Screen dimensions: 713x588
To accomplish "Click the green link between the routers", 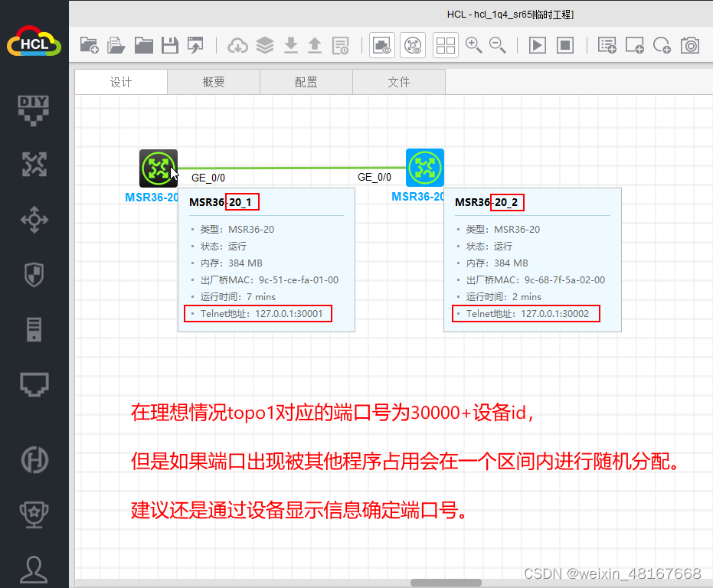I will [292, 168].
